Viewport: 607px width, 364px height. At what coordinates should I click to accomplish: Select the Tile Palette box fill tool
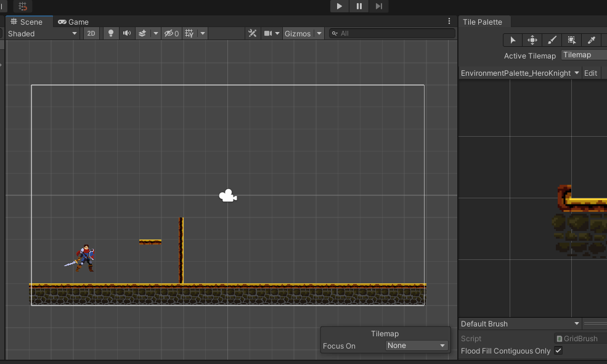point(571,40)
